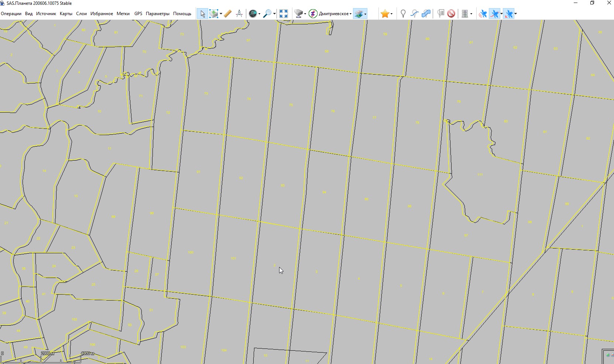The height and width of the screenshot is (364, 614).
Task: Click the yellow star favorites icon
Action: pos(385,14)
